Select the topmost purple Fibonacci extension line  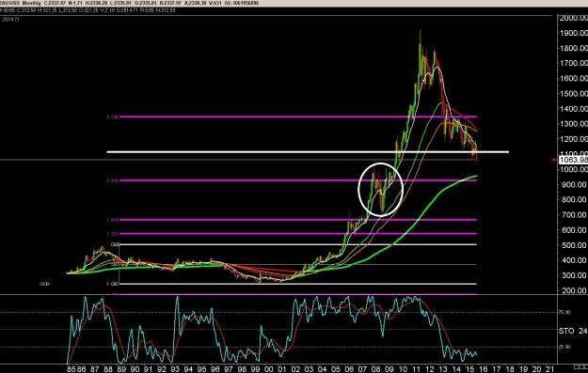pos(298,117)
